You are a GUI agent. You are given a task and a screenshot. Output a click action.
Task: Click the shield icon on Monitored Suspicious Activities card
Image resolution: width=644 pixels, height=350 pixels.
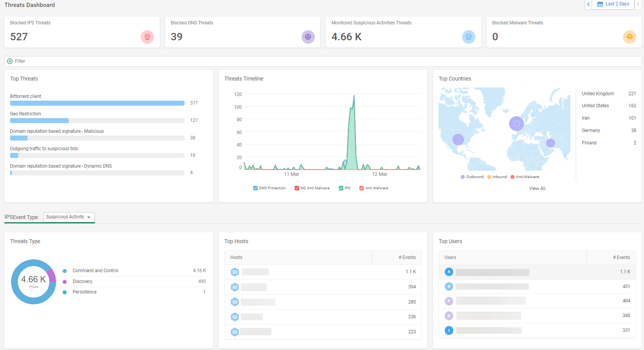pos(468,37)
